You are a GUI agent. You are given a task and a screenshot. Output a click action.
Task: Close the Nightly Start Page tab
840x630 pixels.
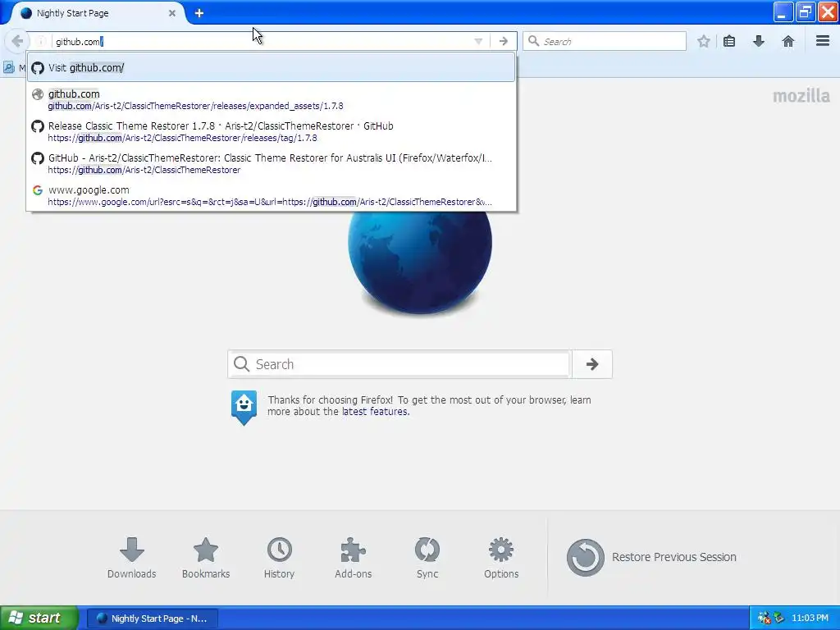(x=172, y=13)
